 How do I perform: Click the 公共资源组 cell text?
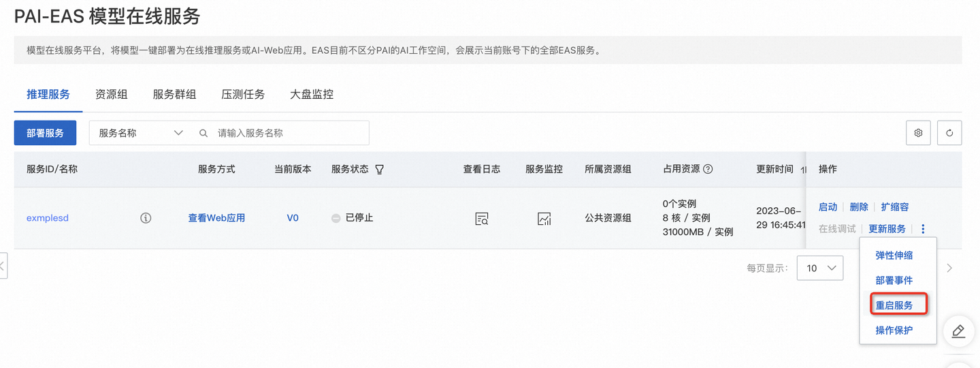pyautogui.click(x=608, y=218)
